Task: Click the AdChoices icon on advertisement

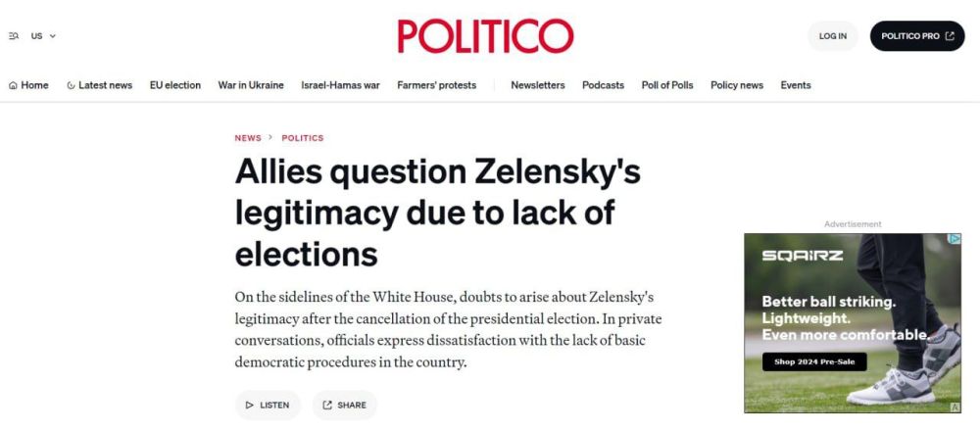Action: [x=955, y=407]
